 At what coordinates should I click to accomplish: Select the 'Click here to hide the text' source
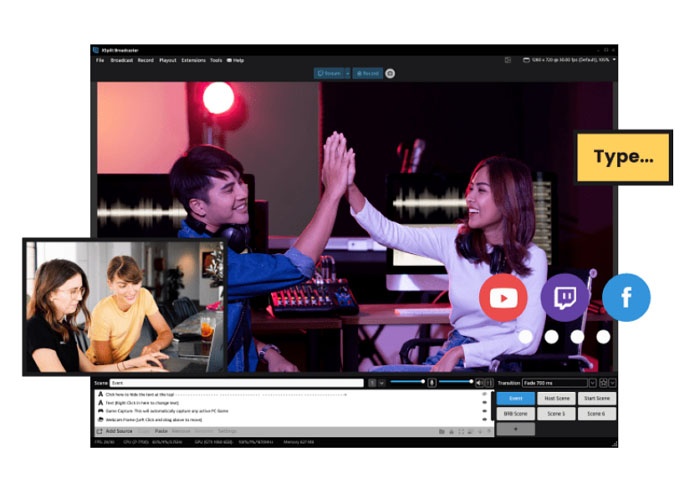point(292,395)
